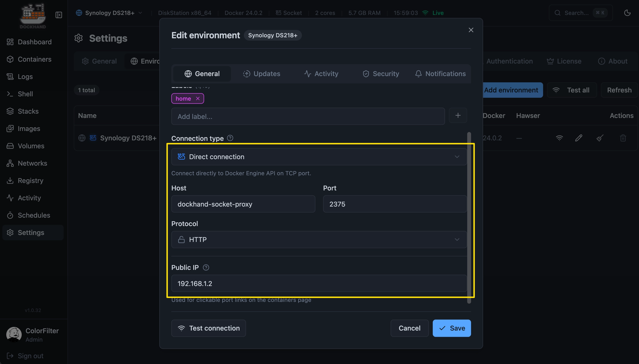Click the header search icon
The height and width of the screenshot is (364, 639).
click(557, 13)
